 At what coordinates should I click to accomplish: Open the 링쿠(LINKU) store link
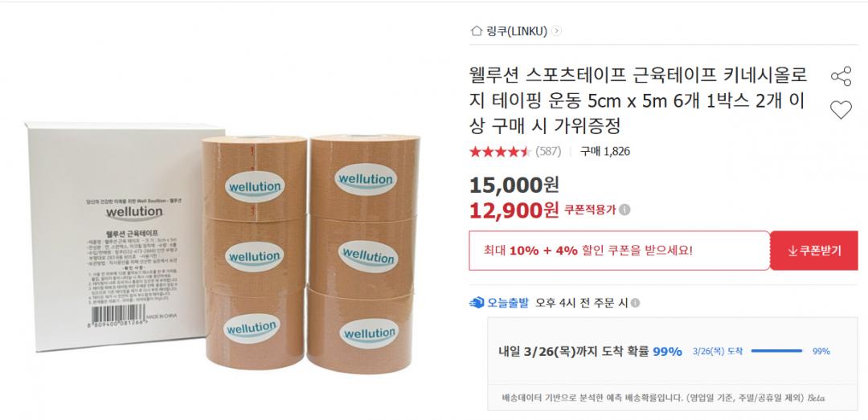tap(516, 31)
